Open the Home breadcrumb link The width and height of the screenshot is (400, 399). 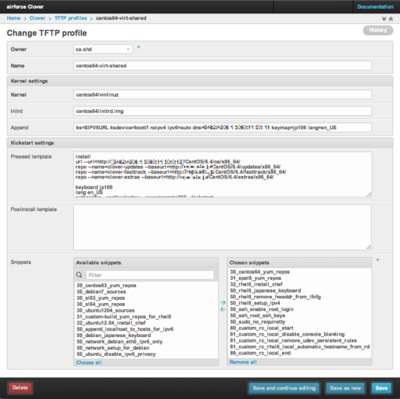click(x=13, y=18)
